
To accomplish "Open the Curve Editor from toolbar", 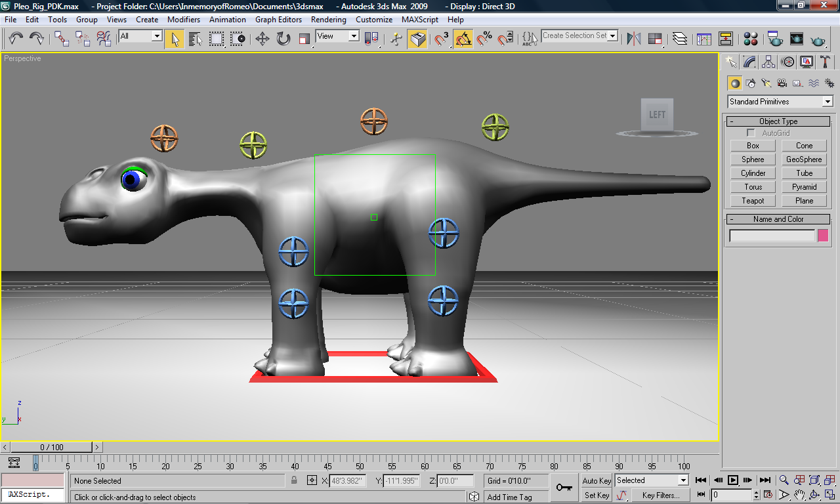I will pos(704,39).
